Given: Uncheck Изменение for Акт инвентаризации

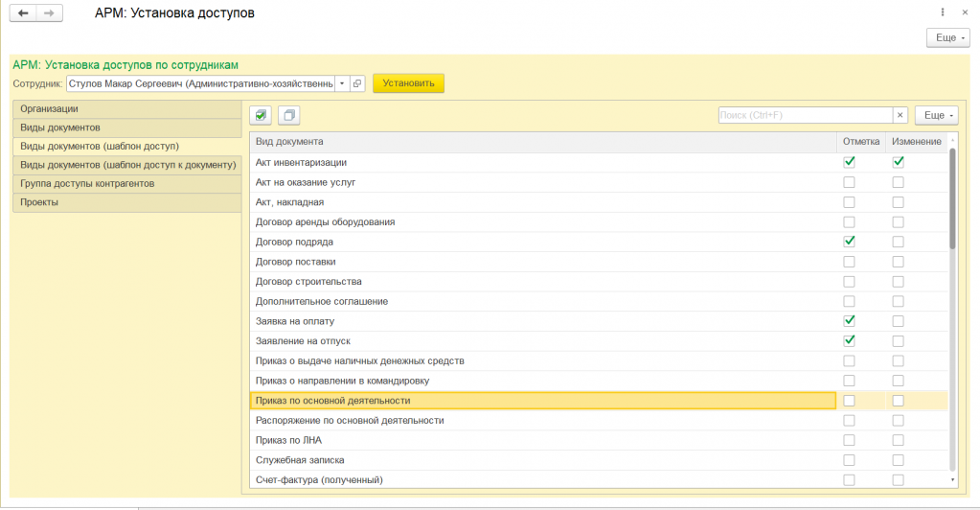Looking at the screenshot, I should click(899, 162).
